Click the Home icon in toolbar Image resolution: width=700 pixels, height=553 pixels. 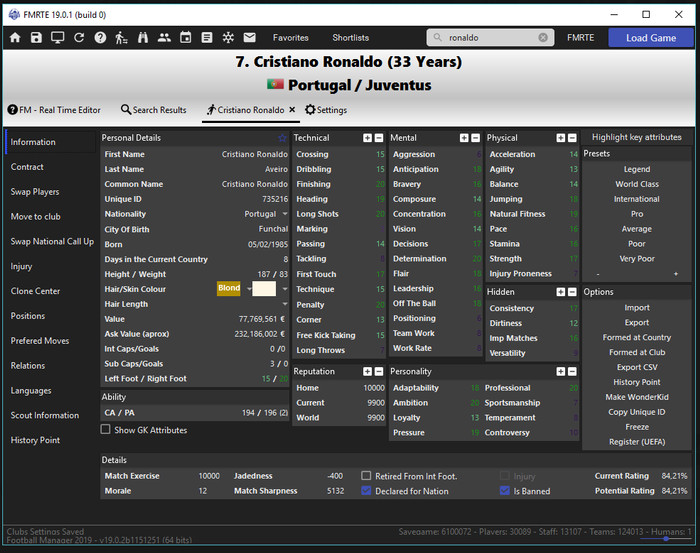15,37
